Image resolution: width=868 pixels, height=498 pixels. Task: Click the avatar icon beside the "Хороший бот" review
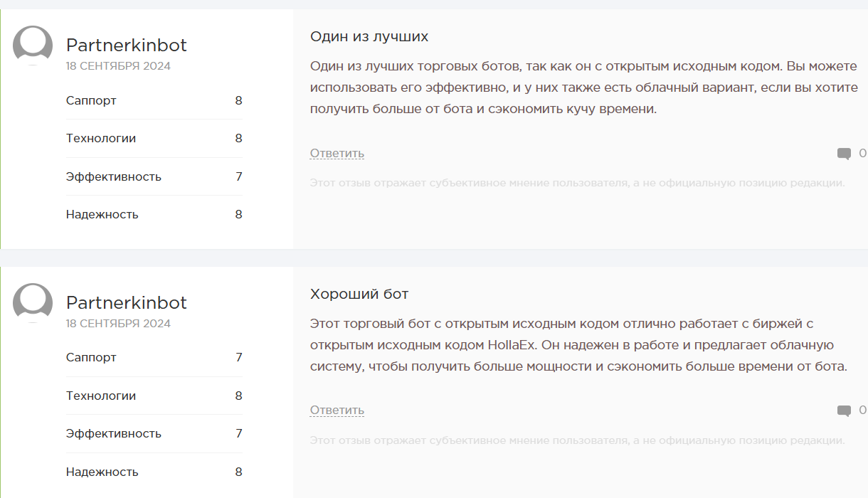pos(33,302)
